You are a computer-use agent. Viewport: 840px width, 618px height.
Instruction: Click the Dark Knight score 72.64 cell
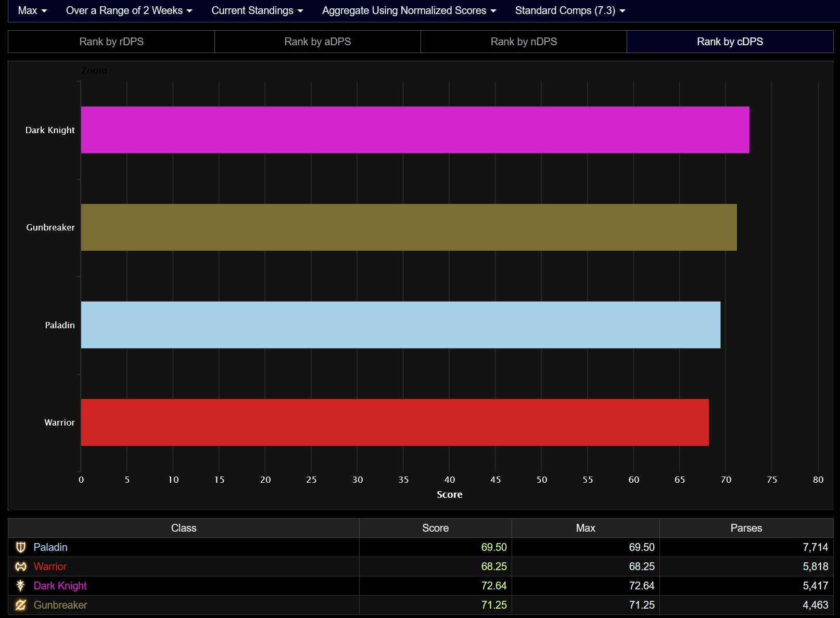click(436, 586)
